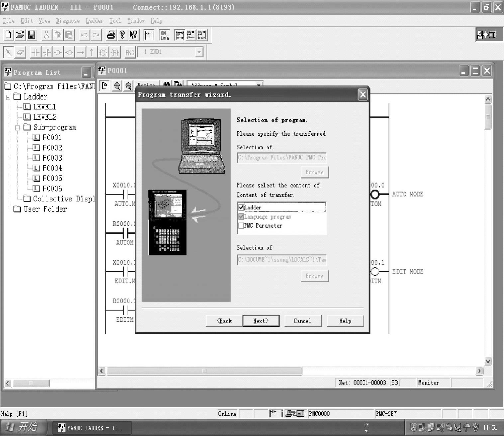The width and height of the screenshot is (504, 436).
Task: Click the Open file toolbar icon
Action: pos(20,35)
